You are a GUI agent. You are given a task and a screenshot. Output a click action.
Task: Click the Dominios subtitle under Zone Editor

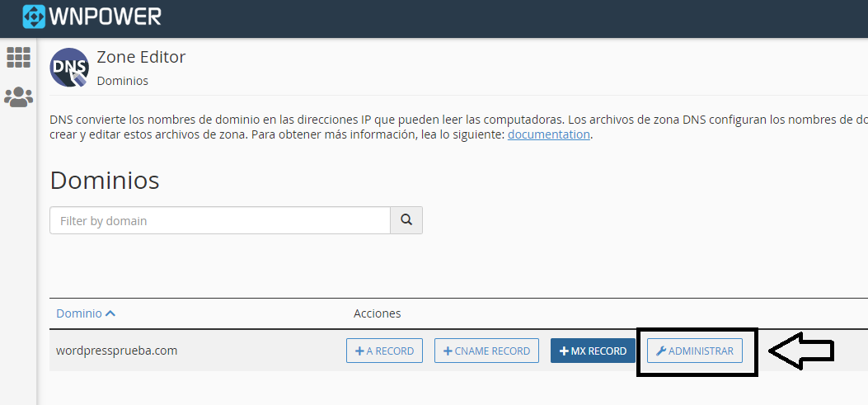122,81
